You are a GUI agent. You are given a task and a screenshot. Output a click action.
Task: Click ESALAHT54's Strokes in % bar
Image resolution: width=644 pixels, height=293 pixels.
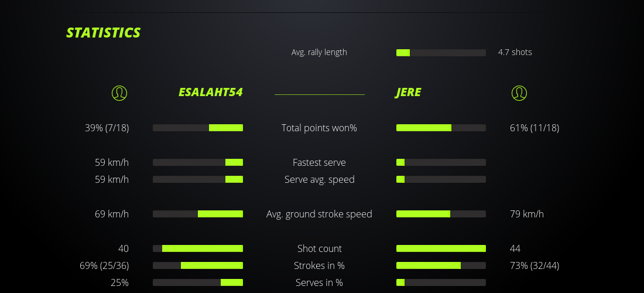coord(198,265)
